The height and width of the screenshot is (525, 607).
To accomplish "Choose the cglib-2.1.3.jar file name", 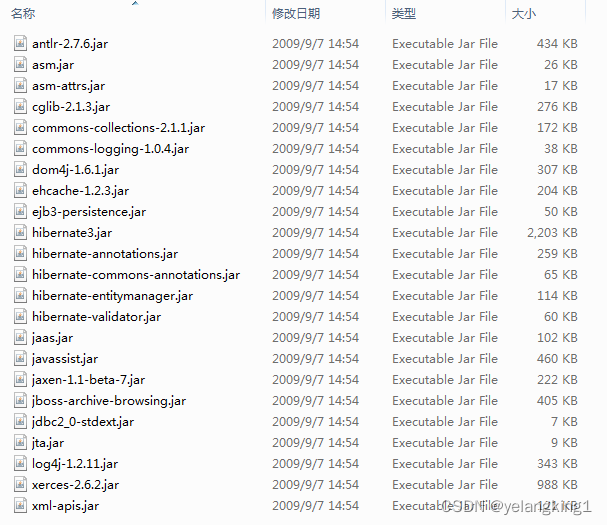I will pyautogui.click(x=71, y=107).
